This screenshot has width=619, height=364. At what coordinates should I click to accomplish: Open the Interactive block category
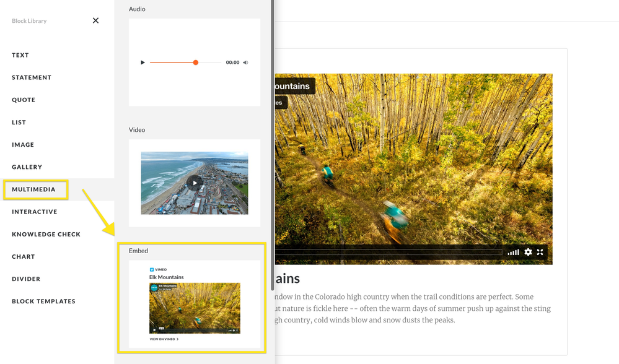click(35, 212)
